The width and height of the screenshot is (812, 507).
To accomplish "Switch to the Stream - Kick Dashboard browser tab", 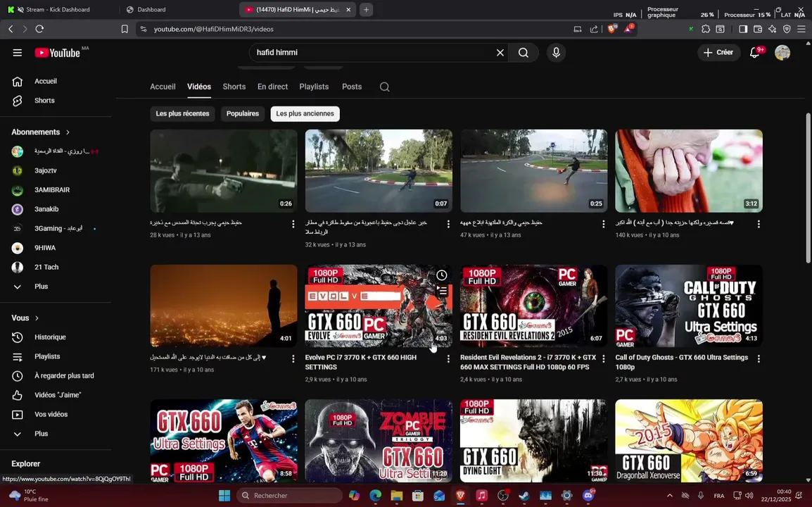I will pyautogui.click(x=58, y=9).
